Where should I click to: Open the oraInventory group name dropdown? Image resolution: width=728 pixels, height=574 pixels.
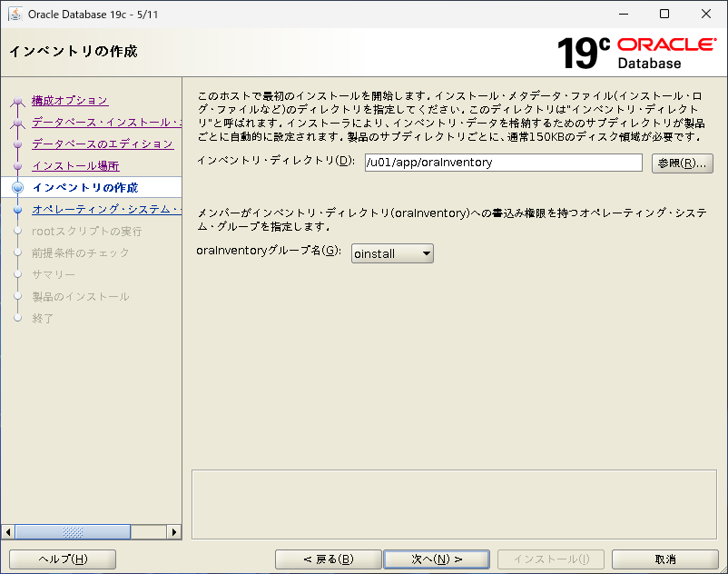point(392,253)
